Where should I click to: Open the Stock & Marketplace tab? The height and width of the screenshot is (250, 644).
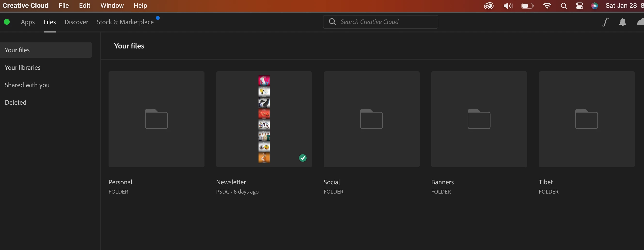coord(125,22)
